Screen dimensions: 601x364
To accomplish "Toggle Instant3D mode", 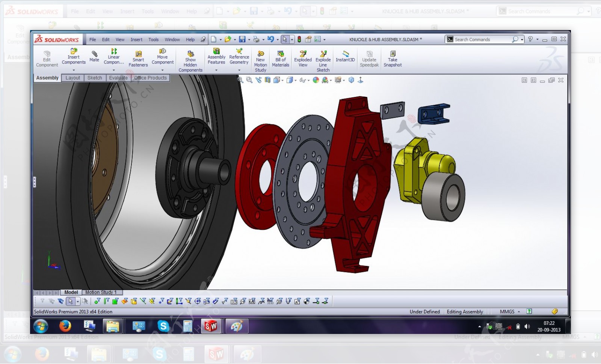I will tap(345, 56).
